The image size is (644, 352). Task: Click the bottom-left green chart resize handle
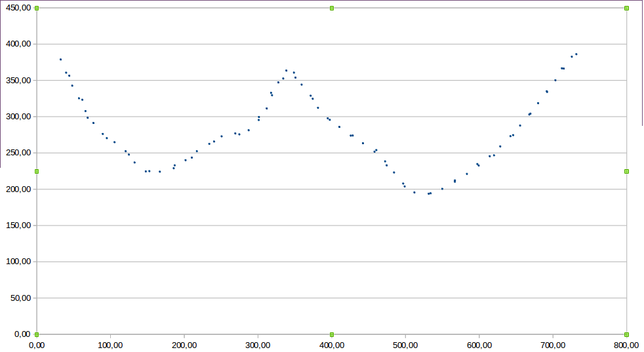[x=37, y=334]
